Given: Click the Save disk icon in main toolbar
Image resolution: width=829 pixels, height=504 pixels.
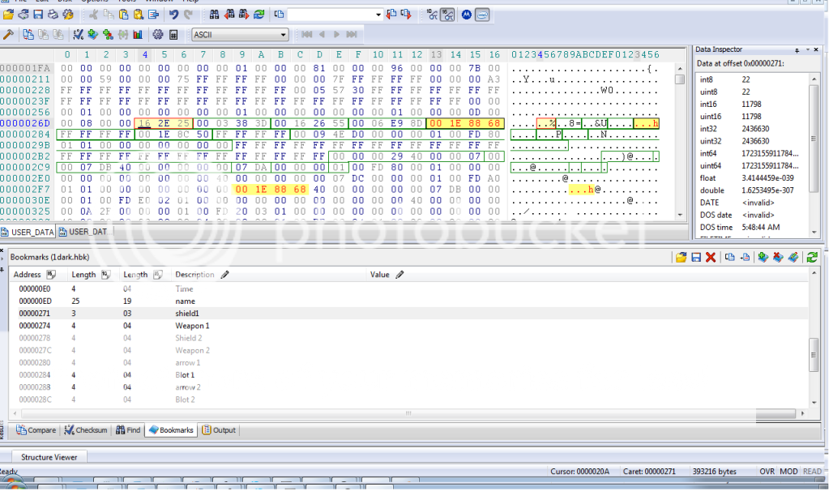Looking at the screenshot, I should pyautogui.click(x=38, y=15).
